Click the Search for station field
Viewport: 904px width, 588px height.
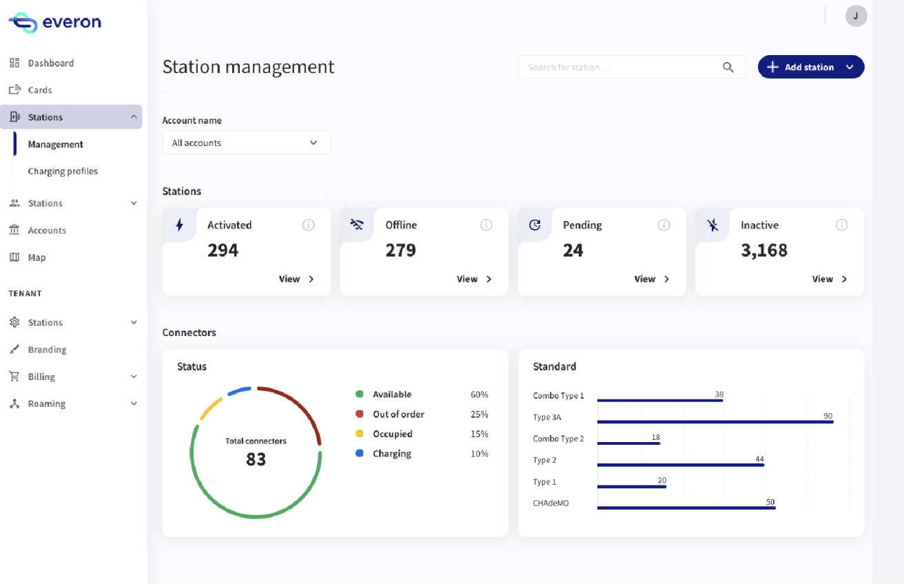[632, 67]
